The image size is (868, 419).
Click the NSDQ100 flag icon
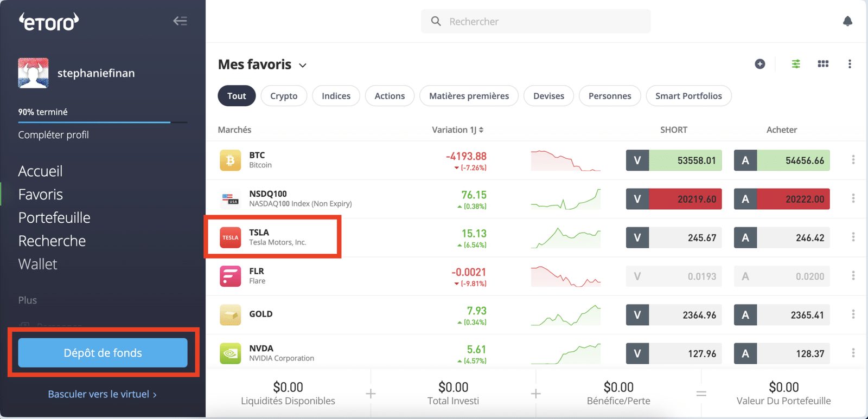230,199
